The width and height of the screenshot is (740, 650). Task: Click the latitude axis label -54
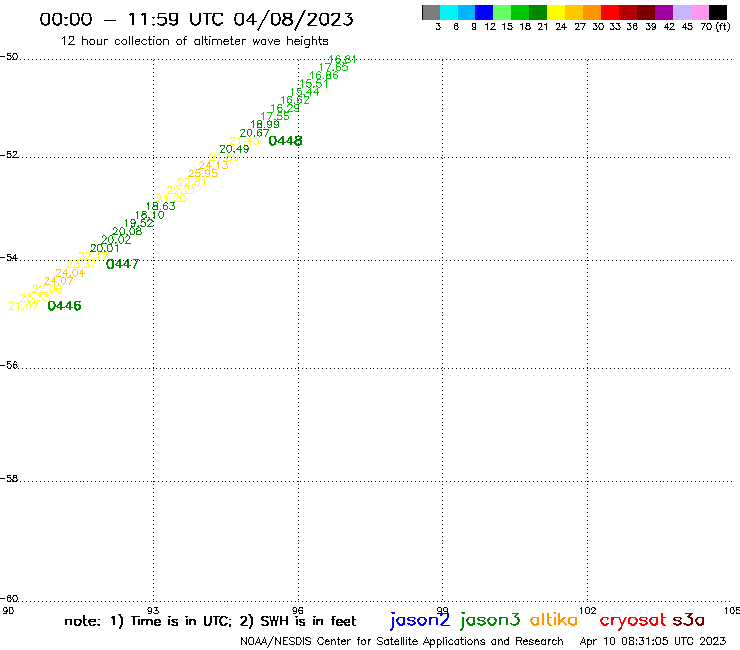pyautogui.click(x=9, y=258)
